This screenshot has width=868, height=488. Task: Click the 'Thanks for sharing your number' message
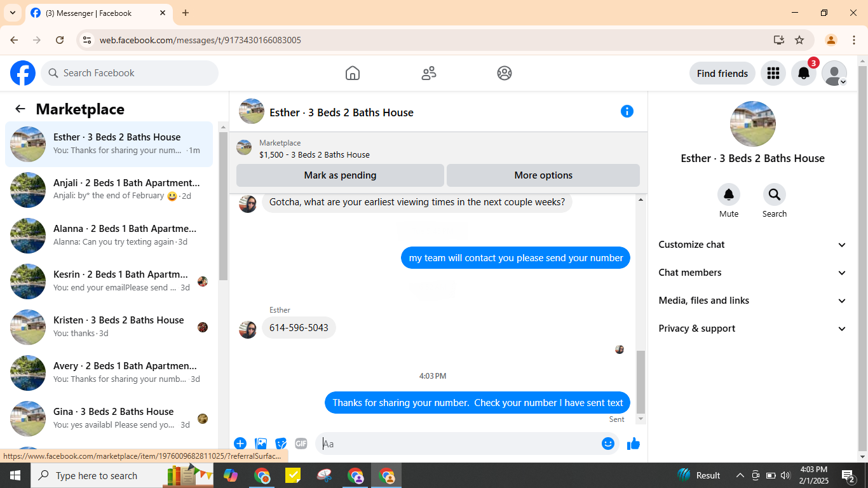tap(478, 403)
